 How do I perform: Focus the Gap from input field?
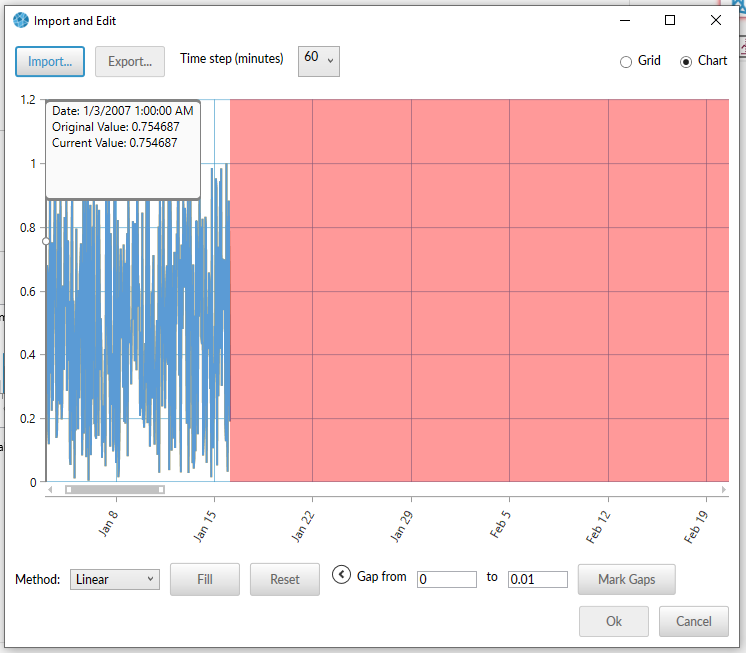click(447, 579)
